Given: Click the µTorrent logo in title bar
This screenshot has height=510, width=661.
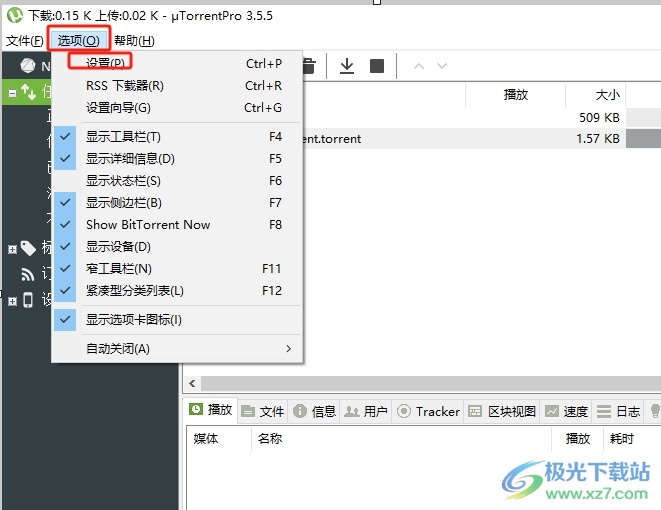Looking at the screenshot, I should point(15,15).
